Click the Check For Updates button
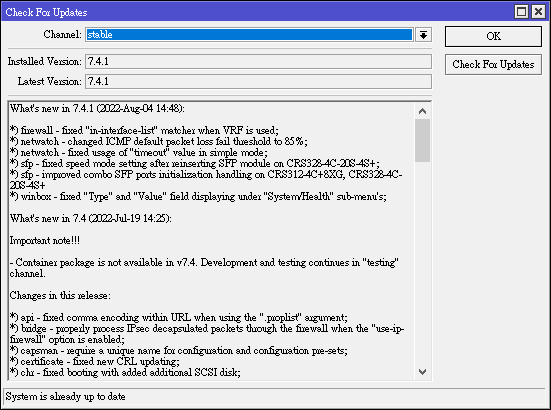 493,65
